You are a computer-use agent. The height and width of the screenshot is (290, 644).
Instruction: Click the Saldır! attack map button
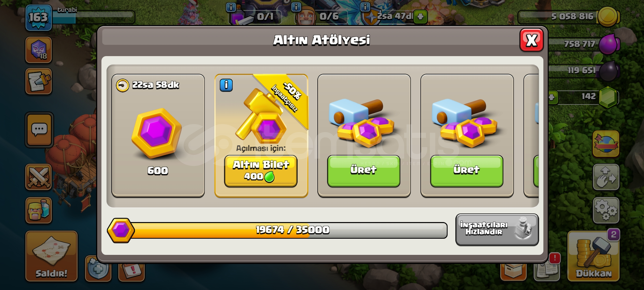coord(52,256)
